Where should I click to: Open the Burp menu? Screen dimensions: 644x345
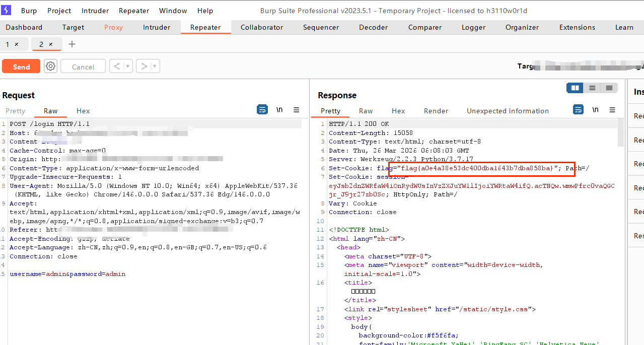(x=29, y=11)
